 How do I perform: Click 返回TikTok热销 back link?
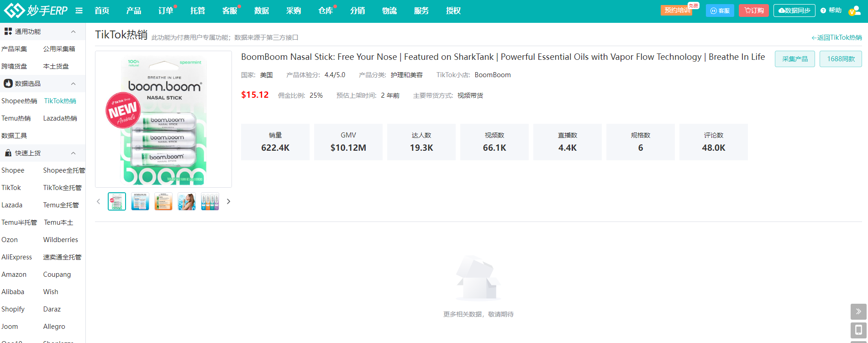click(x=836, y=37)
